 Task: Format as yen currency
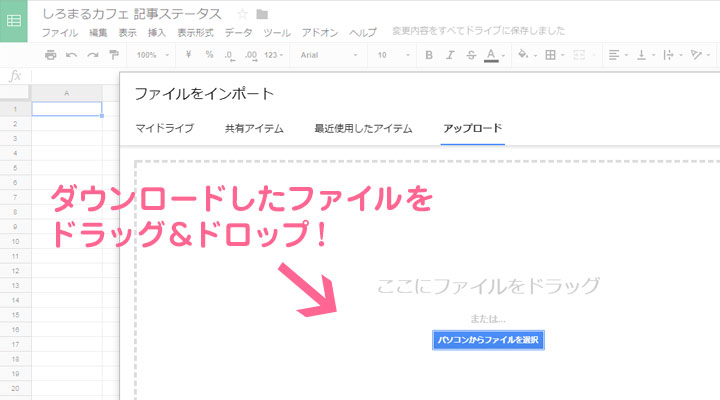188,55
